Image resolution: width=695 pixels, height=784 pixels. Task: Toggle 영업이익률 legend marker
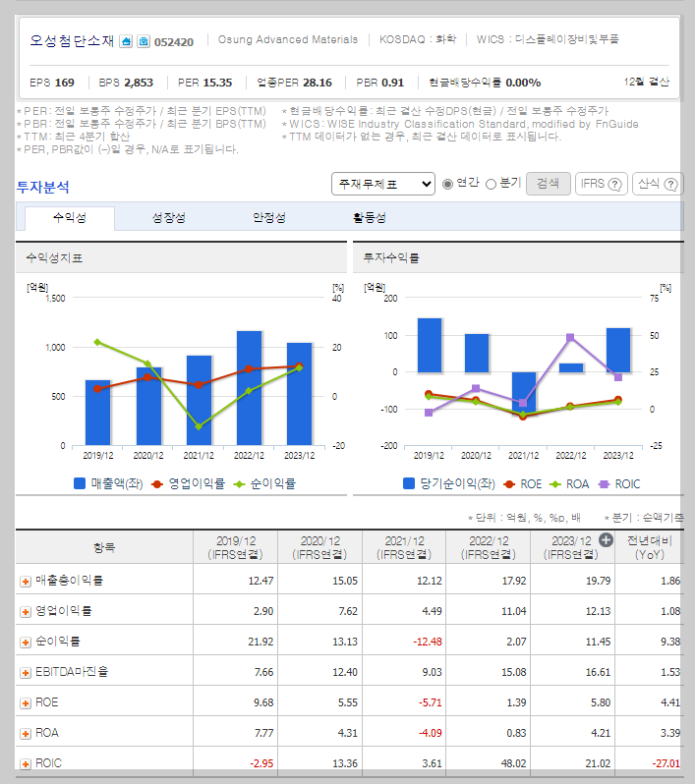(x=157, y=484)
